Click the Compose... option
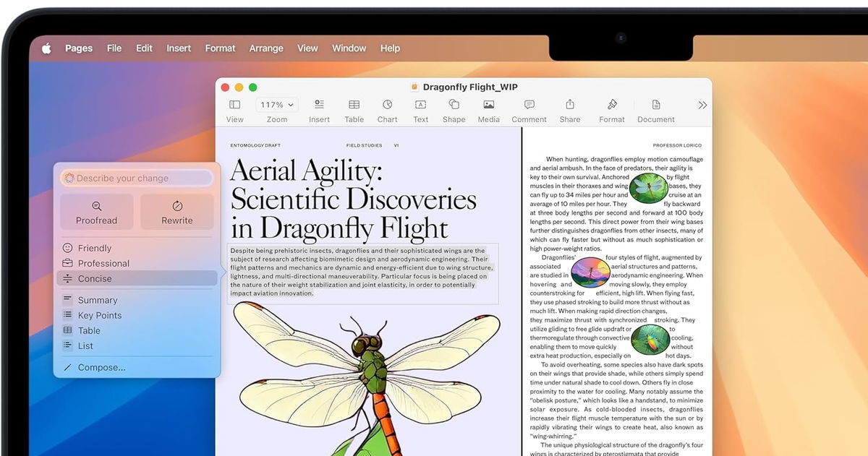Screen dimensions: 868x456 point(137,367)
